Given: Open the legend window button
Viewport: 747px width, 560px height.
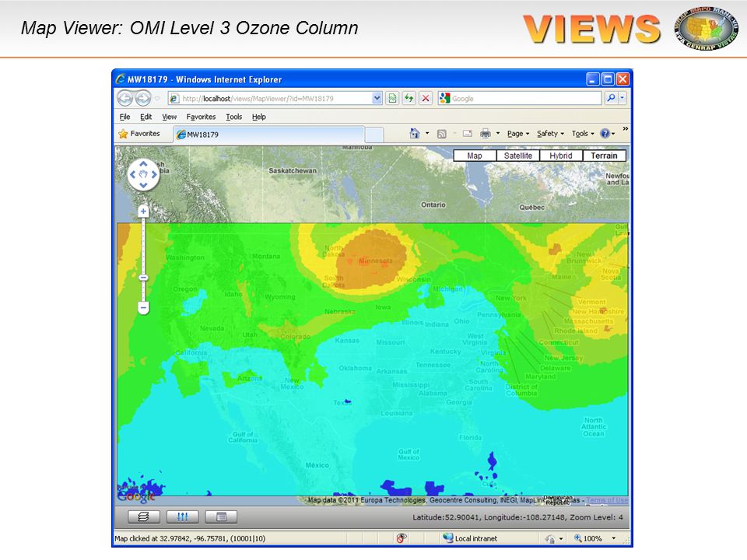Looking at the screenshot, I should [220, 516].
